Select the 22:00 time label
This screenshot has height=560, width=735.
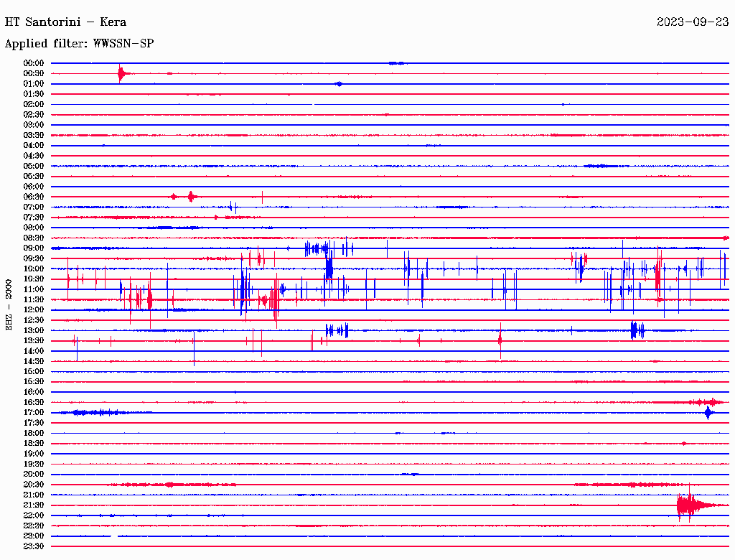[x=34, y=515]
